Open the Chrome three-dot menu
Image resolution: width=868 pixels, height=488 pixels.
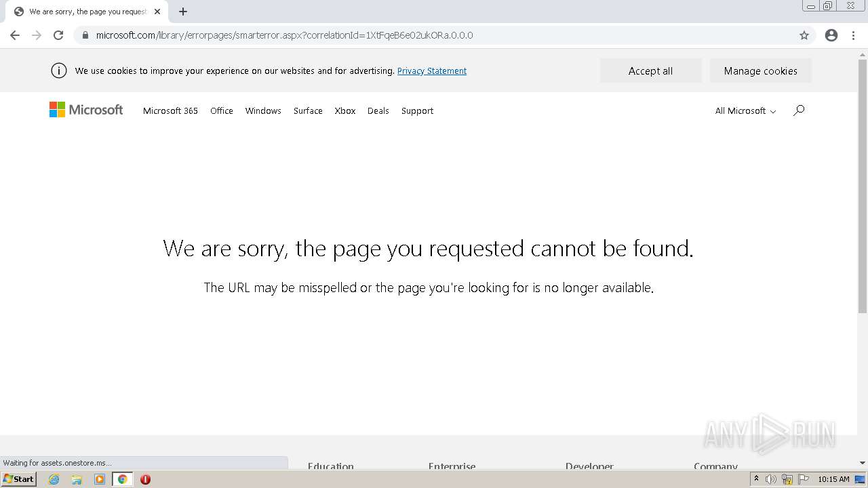(x=854, y=35)
